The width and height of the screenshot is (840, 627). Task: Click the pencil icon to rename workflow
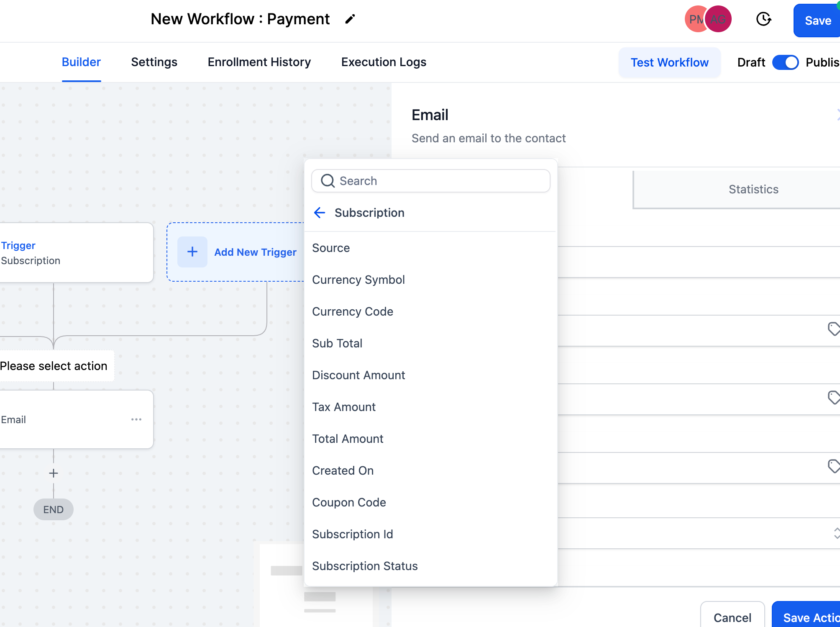click(350, 19)
